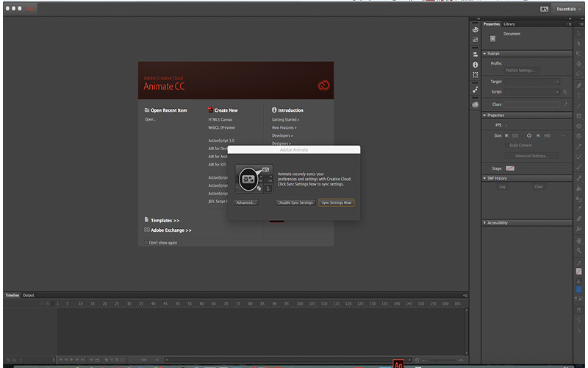Open the CC Libraries panel icon
The width and height of the screenshot is (588, 368).
click(x=475, y=105)
